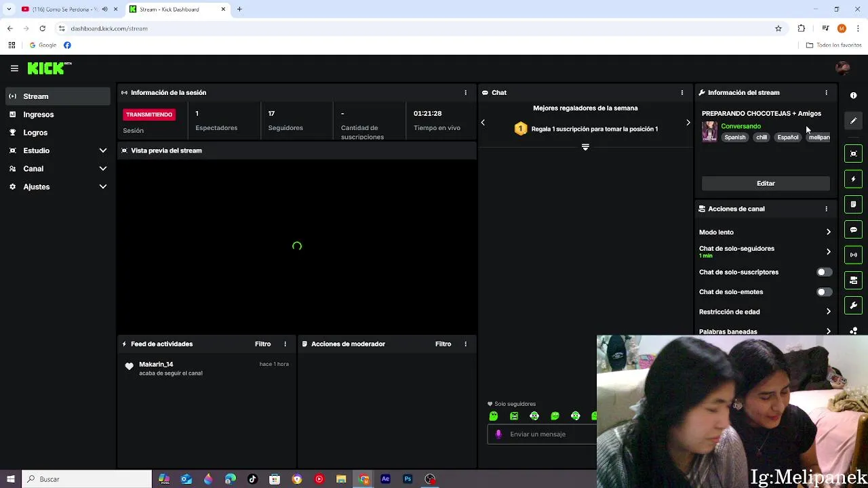Toggle Chat de solo-emotes switch
Image resolution: width=868 pixels, height=488 pixels.
point(824,292)
